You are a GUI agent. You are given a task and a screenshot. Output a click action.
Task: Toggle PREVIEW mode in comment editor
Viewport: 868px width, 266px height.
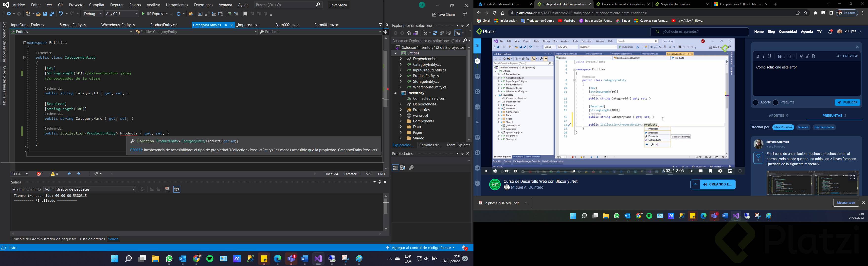847,56
